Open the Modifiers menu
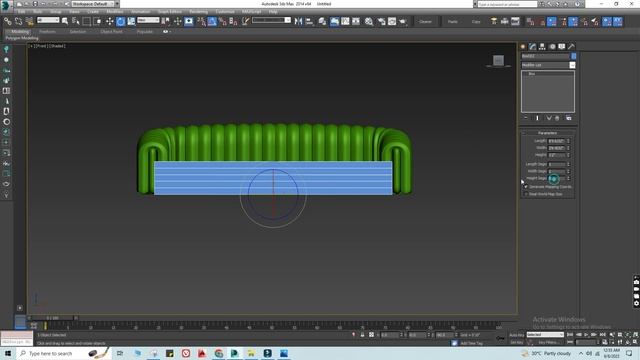This screenshot has height=360, width=640. click(115, 12)
